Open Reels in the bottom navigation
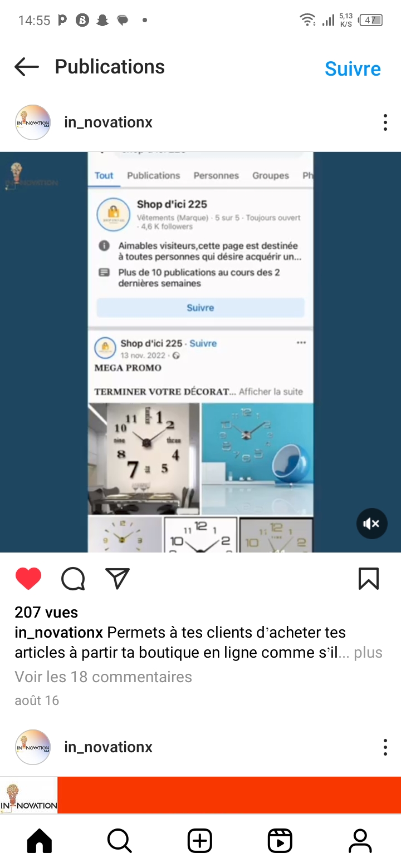Screen dimensions: 401x868 (280, 841)
